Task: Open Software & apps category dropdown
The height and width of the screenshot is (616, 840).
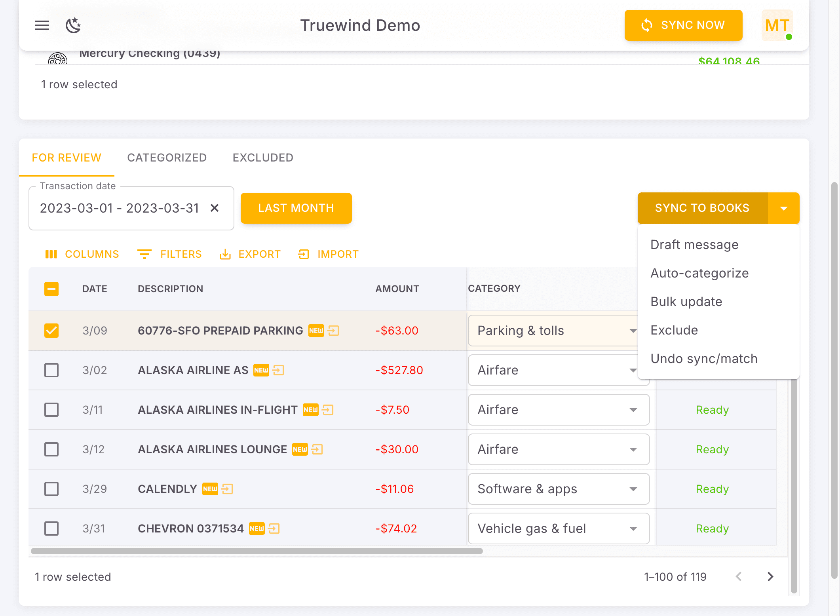Action: (x=558, y=489)
